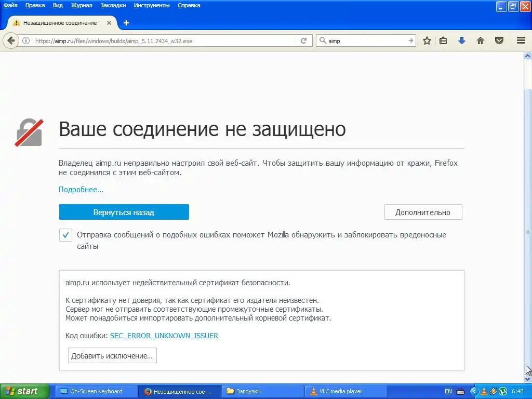Open the Файл menu
The width and height of the screenshot is (532, 399).
[x=10, y=5]
